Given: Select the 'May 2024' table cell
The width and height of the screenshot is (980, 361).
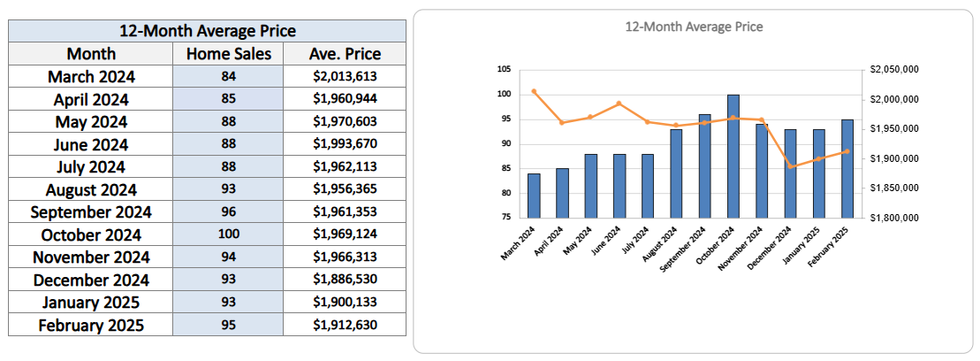Looking at the screenshot, I should pyautogui.click(x=91, y=122).
